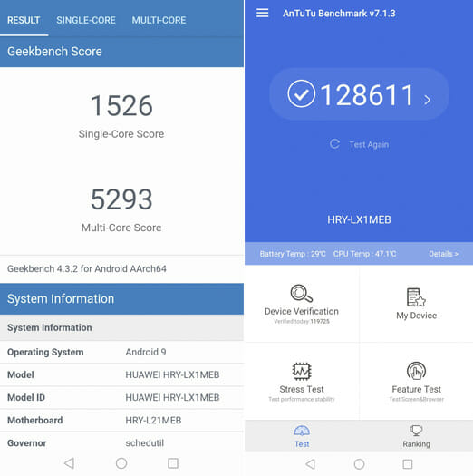Select the Test tab gauge icon
Screen dimensions: 473x476
tap(302, 431)
